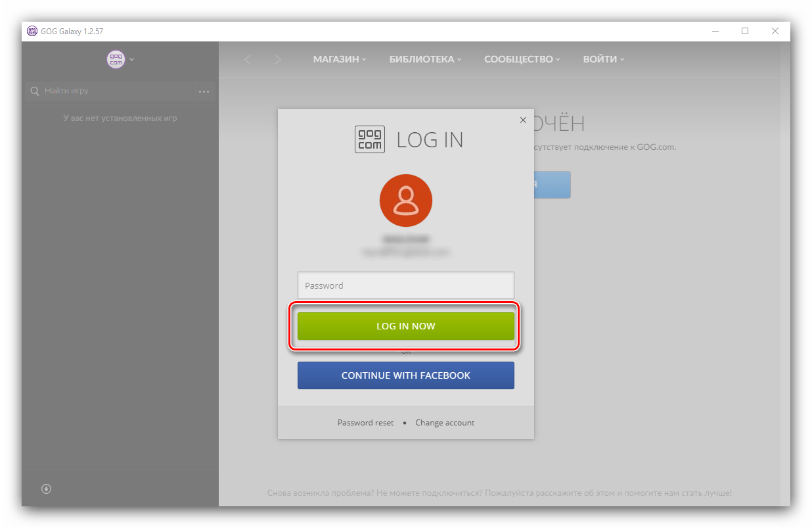Click the search magnifier icon
Viewport: 812px width, 528px height.
click(35, 91)
